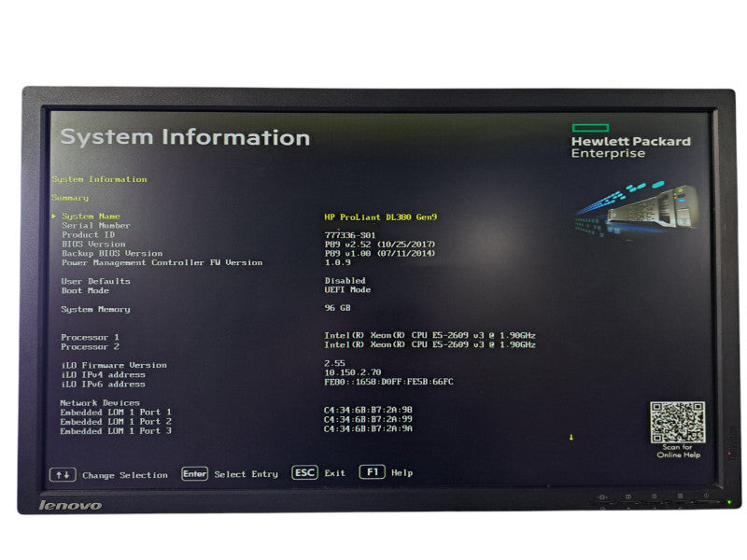Select the Processor 2 label

coord(90,346)
